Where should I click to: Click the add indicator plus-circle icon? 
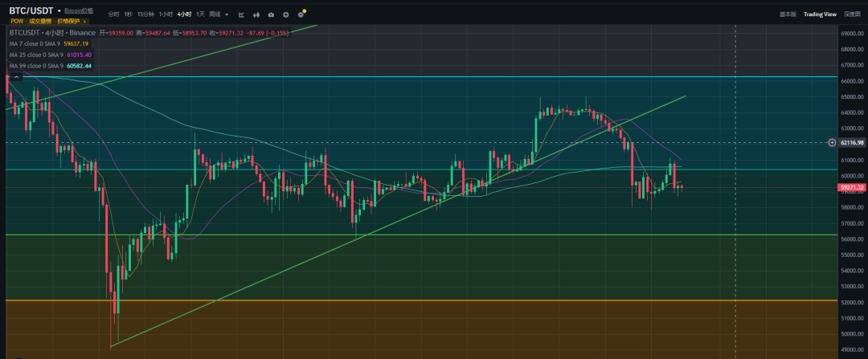coord(286,14)
